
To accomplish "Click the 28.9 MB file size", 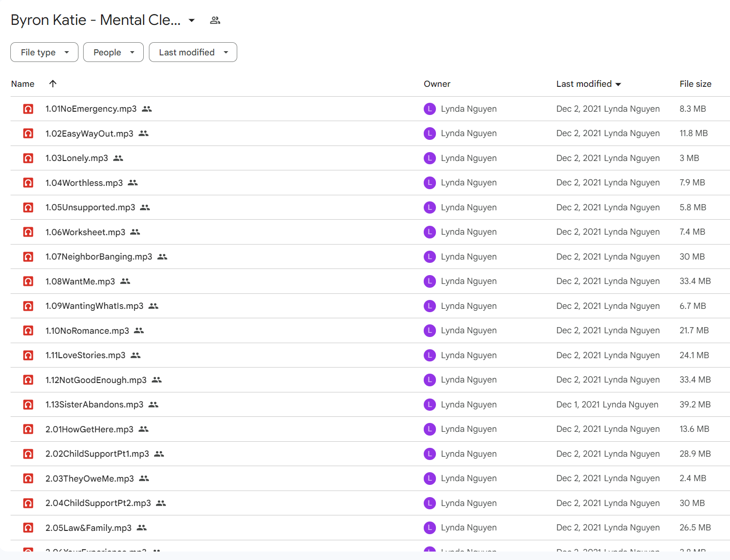I will 695,454.
